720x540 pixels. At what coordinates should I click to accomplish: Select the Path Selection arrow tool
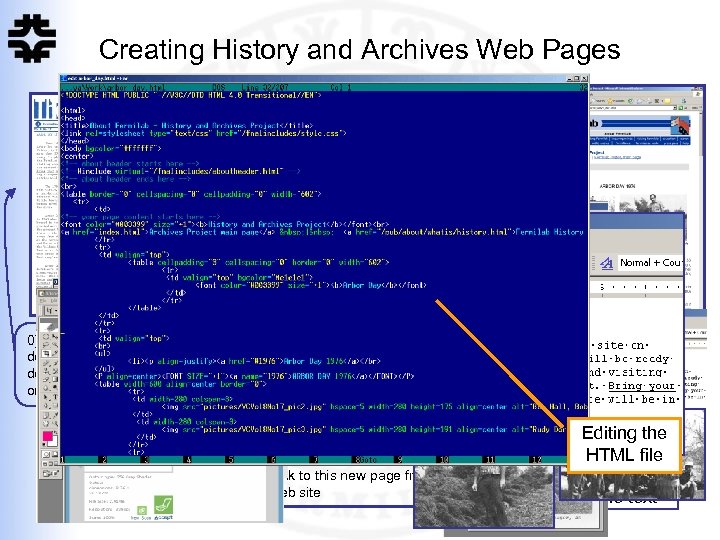45,396
